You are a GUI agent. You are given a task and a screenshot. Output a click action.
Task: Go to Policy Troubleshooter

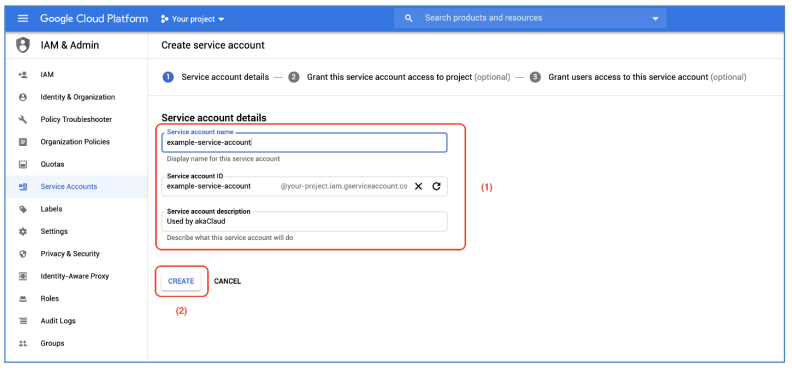pyautogui.click(x=76, y=119)
